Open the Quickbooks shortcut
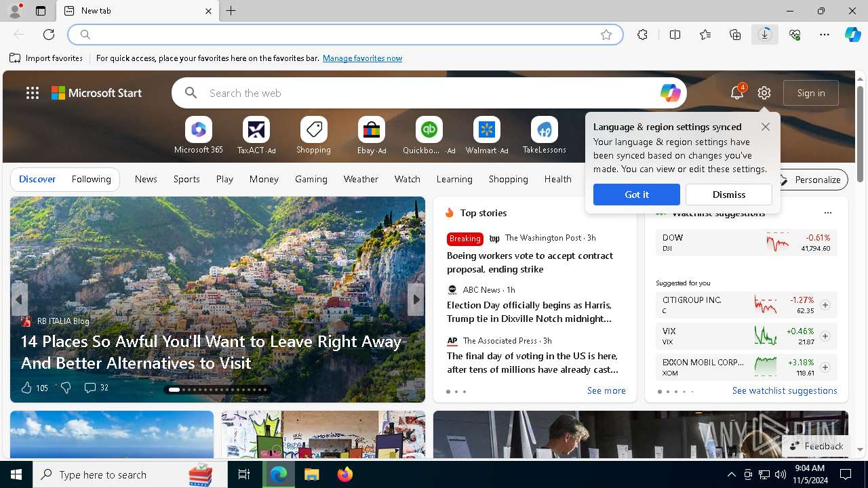 (429, 136)
